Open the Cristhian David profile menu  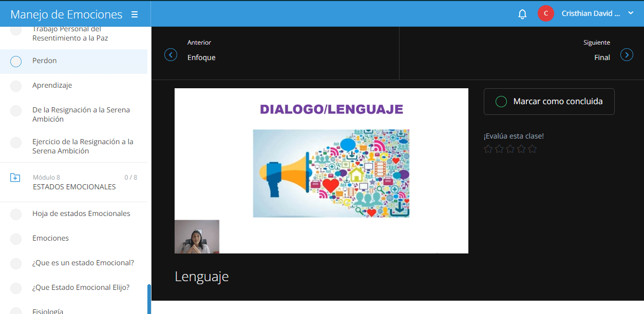[x=587, y=14]
